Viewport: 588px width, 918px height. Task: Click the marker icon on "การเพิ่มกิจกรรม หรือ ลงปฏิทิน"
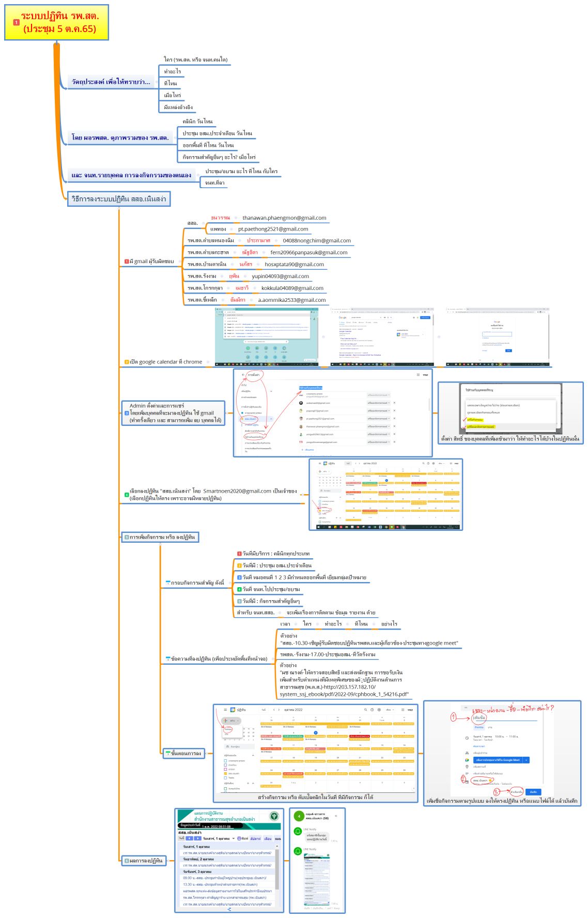(x=127, y=538)
